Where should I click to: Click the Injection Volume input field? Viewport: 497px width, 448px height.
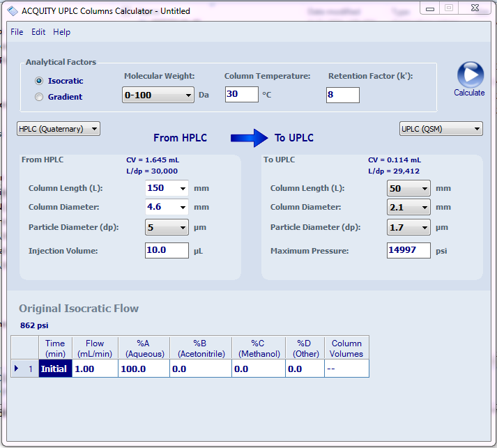167,250
